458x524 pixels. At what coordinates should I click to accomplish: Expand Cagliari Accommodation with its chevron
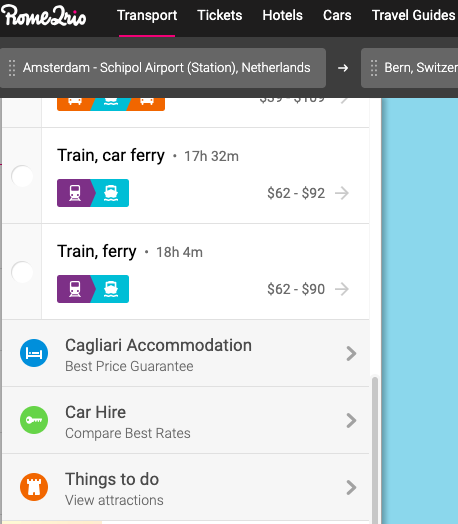[x=351, y=354]
